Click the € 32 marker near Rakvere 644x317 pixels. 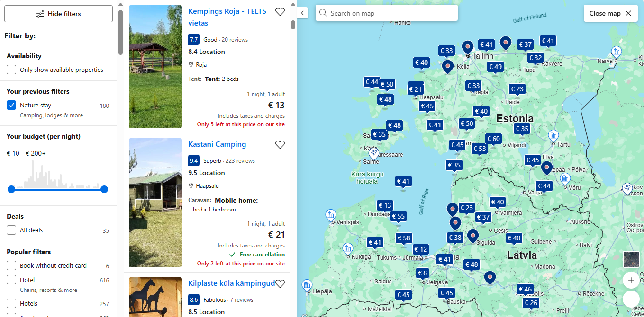(535, 58)
